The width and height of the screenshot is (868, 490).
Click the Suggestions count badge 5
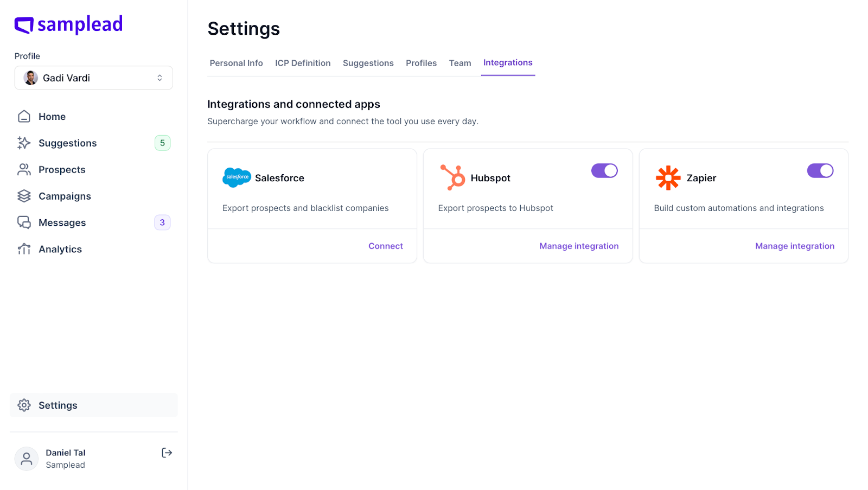(x=162, y=143)
